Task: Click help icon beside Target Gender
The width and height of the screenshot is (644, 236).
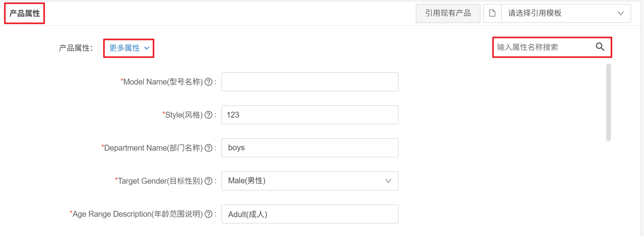Action: [x=209, y=181]
